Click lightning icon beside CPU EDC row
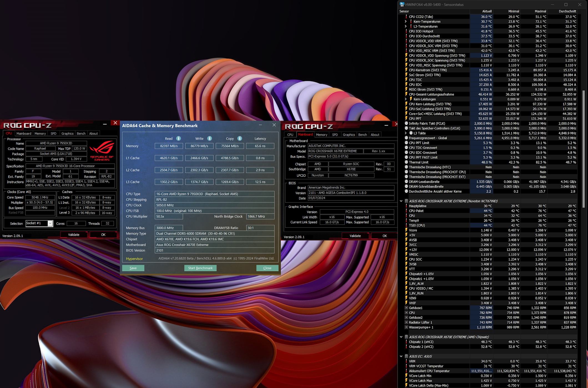588x388 pixels. click(407, 85)
